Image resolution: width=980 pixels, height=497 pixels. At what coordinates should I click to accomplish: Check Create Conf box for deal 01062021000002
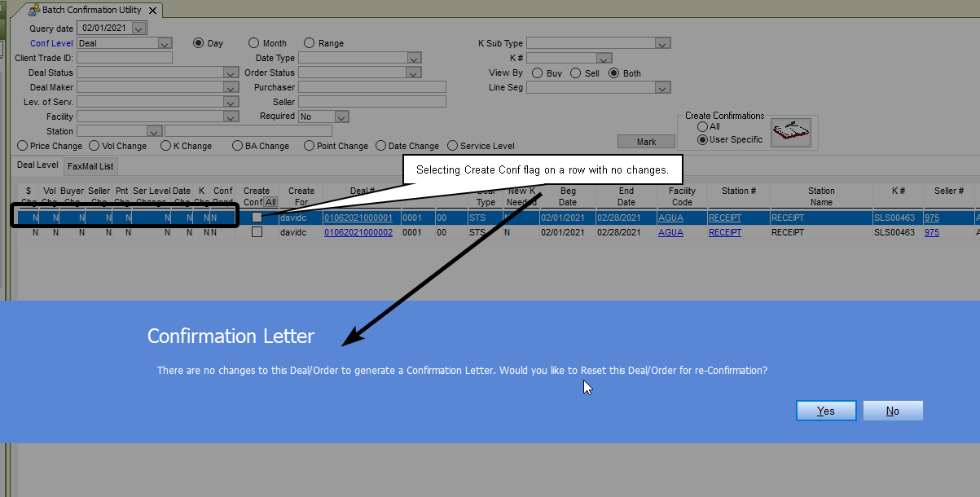tap(257, 232)
